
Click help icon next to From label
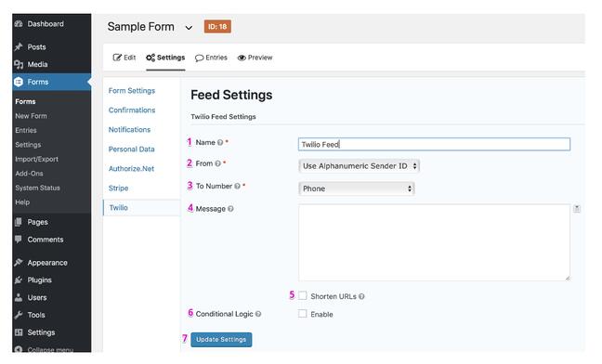pos(217,163)
